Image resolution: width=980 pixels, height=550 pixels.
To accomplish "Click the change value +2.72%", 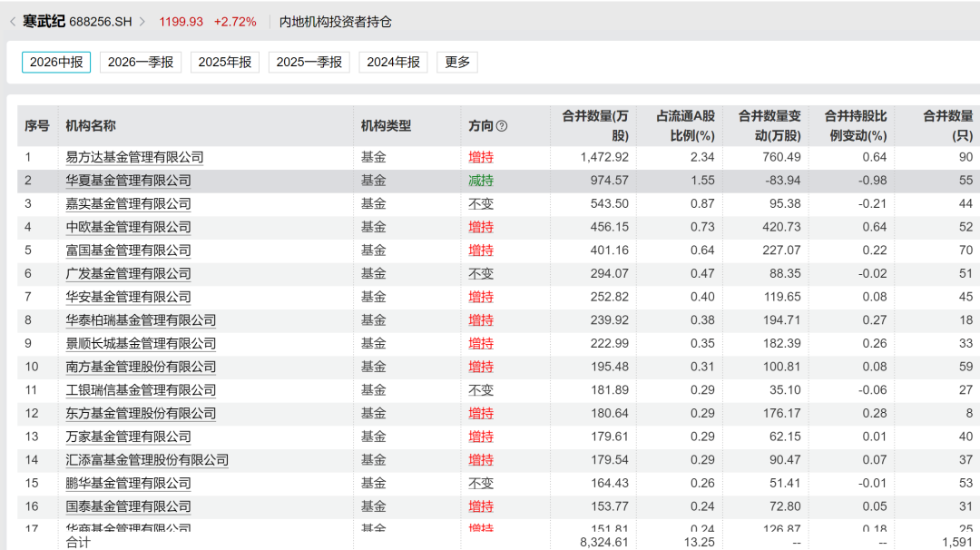I will coord(235,22).
